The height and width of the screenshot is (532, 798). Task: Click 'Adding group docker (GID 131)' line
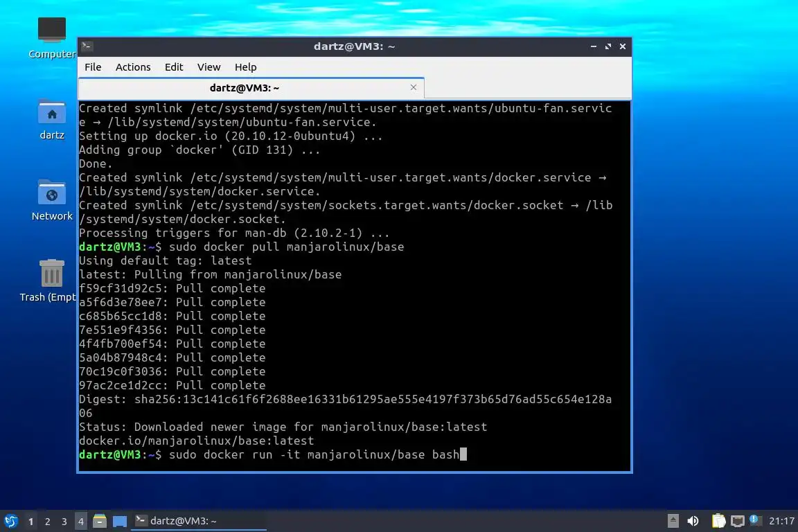pyautogui.click(x=199, y=150)
